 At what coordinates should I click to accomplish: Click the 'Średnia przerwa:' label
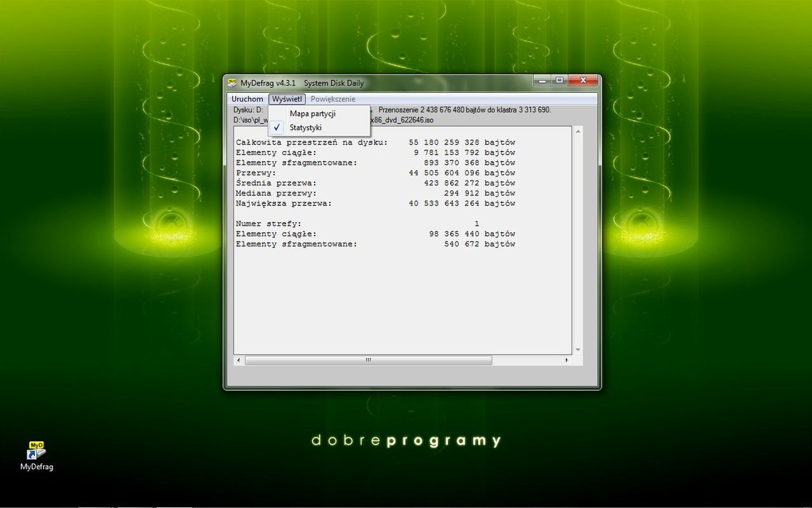click(x=277, y=183)
